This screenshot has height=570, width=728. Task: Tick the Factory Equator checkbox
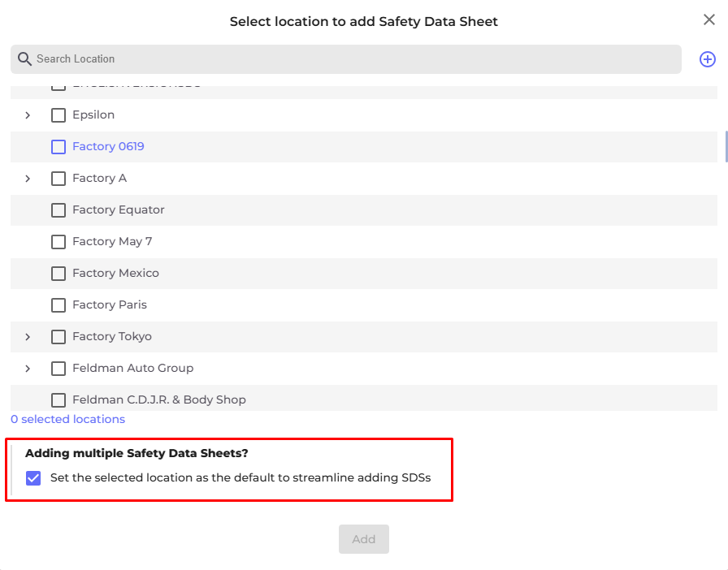click(58, 210)
